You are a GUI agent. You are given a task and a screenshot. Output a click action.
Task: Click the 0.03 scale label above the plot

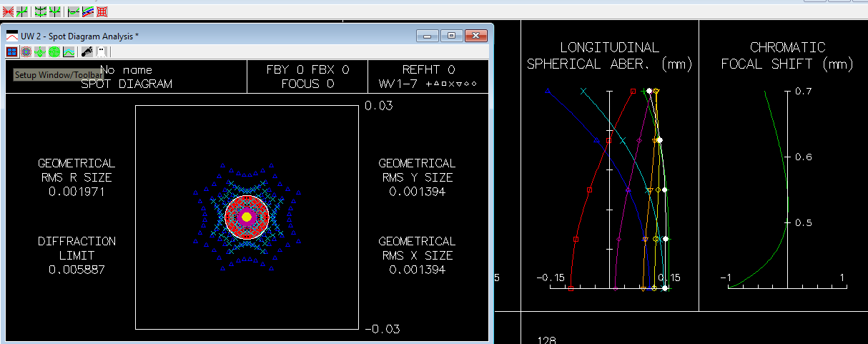click(x=378, y=105)
